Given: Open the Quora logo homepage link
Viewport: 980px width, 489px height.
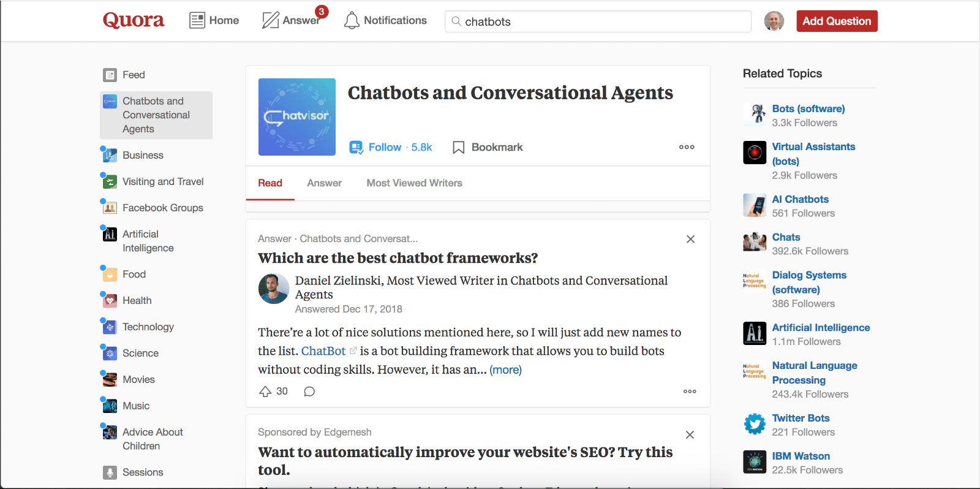Looking at the screenshot, I should [x=134, y=20].
